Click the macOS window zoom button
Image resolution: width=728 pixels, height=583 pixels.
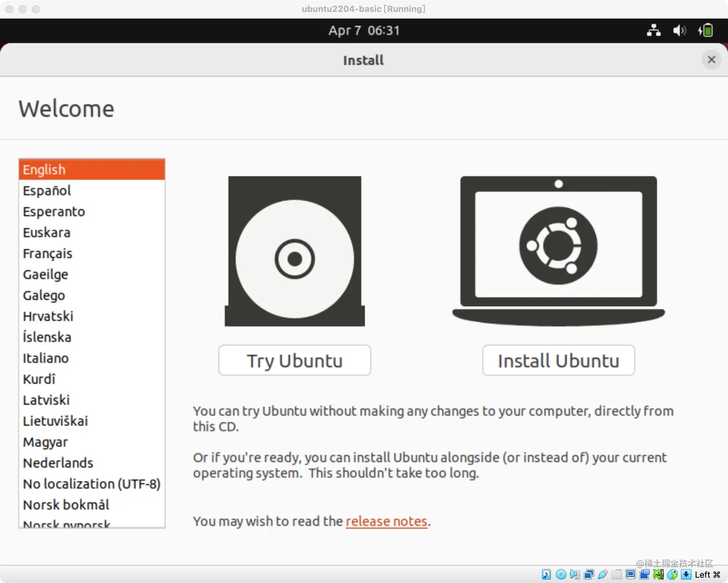click(x=36, y=9)
